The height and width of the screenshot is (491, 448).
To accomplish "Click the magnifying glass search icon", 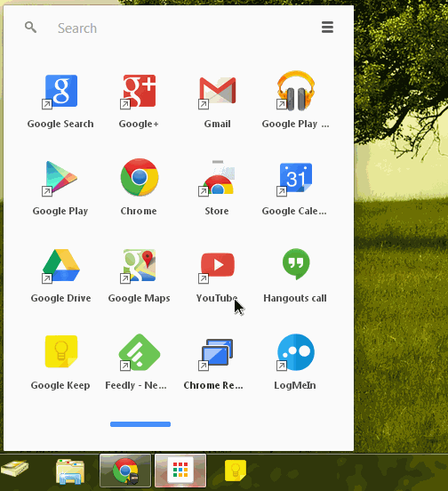I will tap(30, 28).
